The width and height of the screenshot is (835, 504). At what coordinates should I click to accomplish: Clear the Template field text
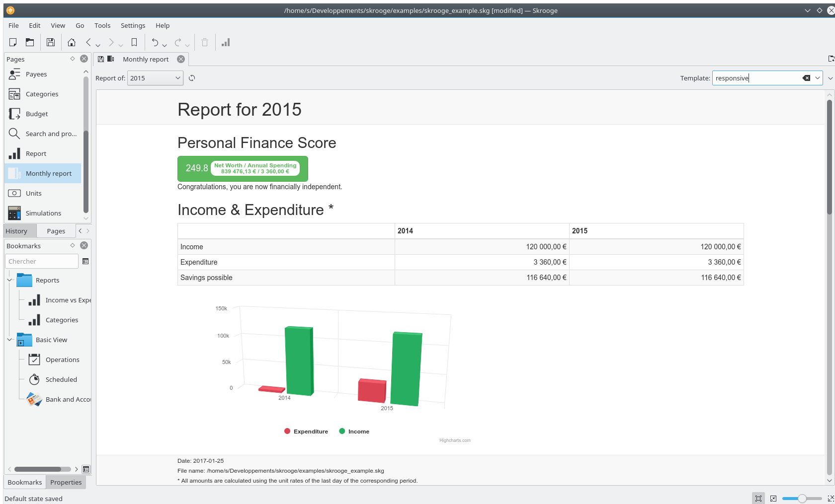806,78
